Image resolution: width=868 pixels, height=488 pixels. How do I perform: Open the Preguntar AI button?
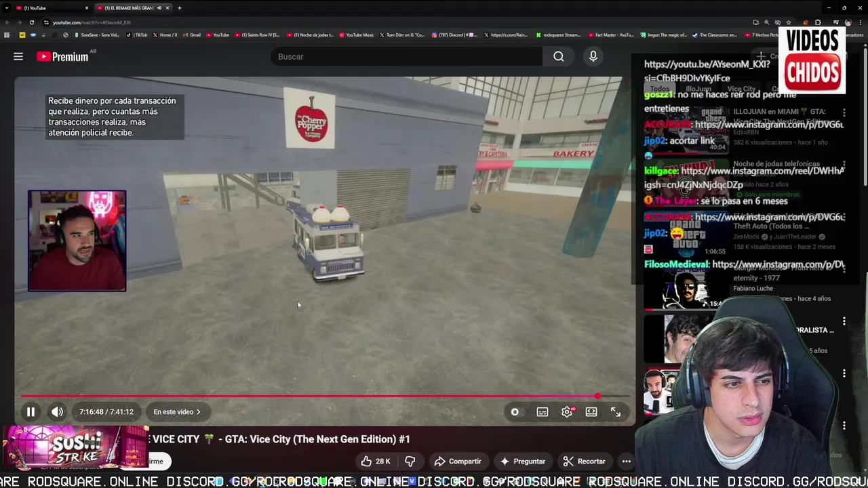point(523,461)
